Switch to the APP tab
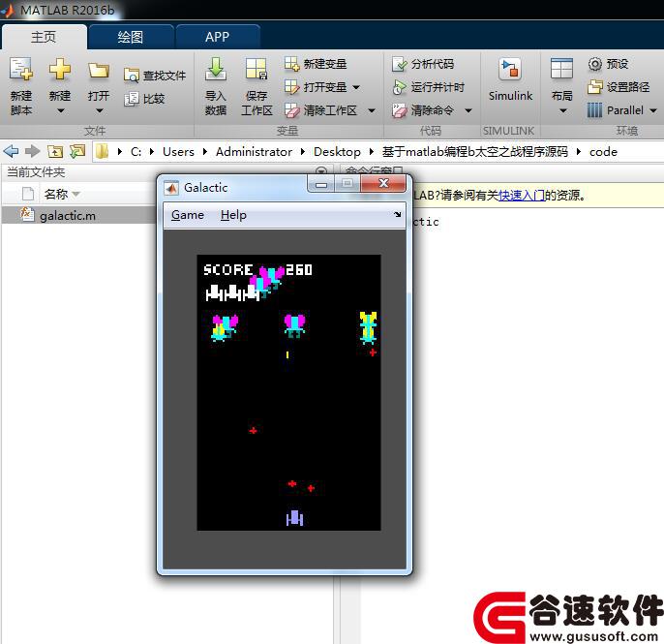This screenshot has height=644, width=664. pyautogui.click(x=217, y=37)
